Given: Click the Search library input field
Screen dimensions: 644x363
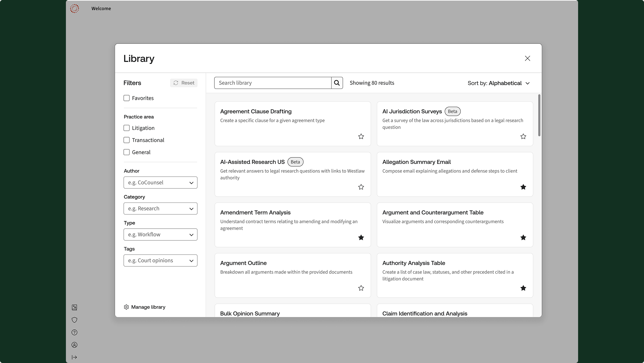Looking at the screenshot, I should 272,83.
